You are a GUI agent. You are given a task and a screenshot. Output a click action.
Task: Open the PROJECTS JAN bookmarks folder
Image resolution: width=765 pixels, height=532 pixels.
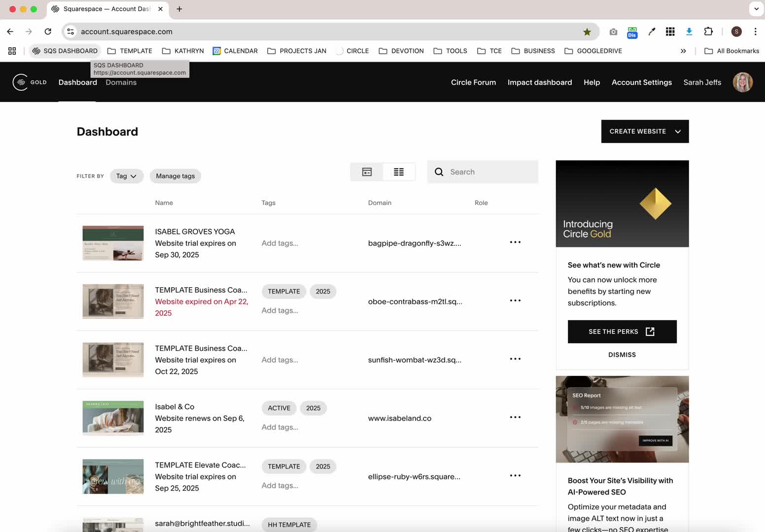pyautogui.click(x=297, y=51)
